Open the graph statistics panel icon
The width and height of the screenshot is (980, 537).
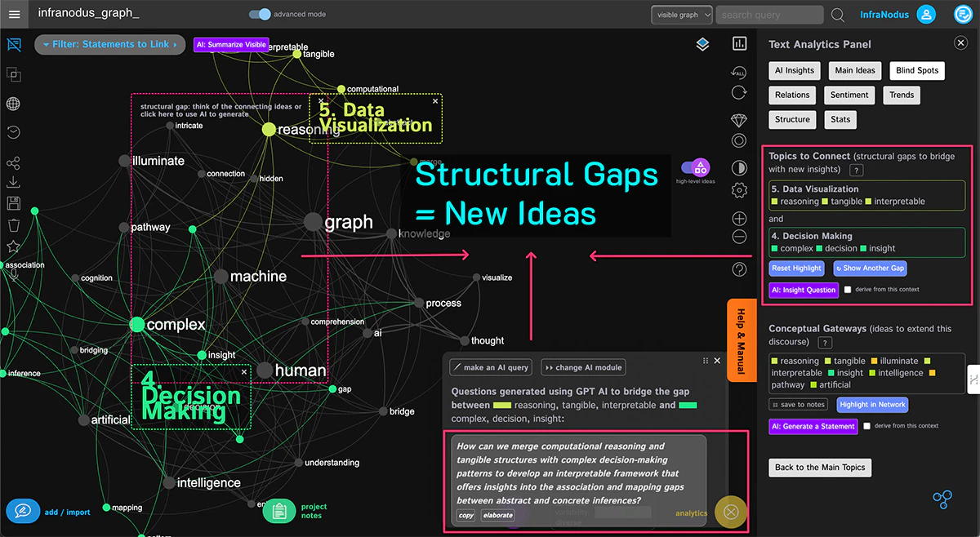pyautogui.click(x=739, y=42)
